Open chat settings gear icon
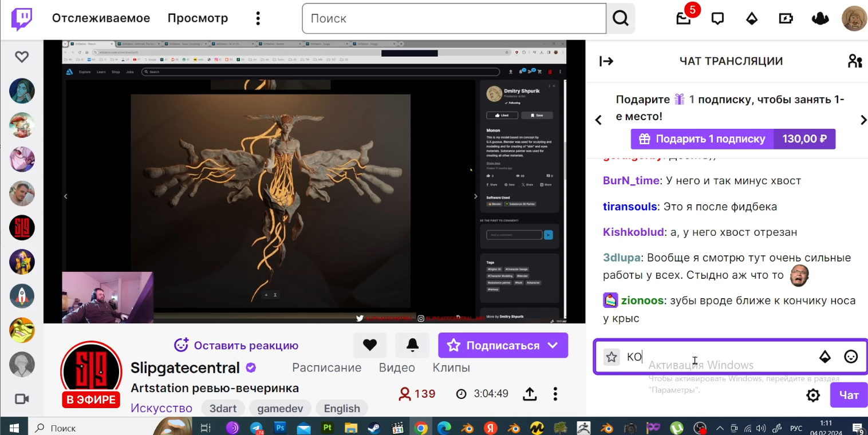This screenshot has width=868, height=435. pyautogui.click(x=813, y=395)
